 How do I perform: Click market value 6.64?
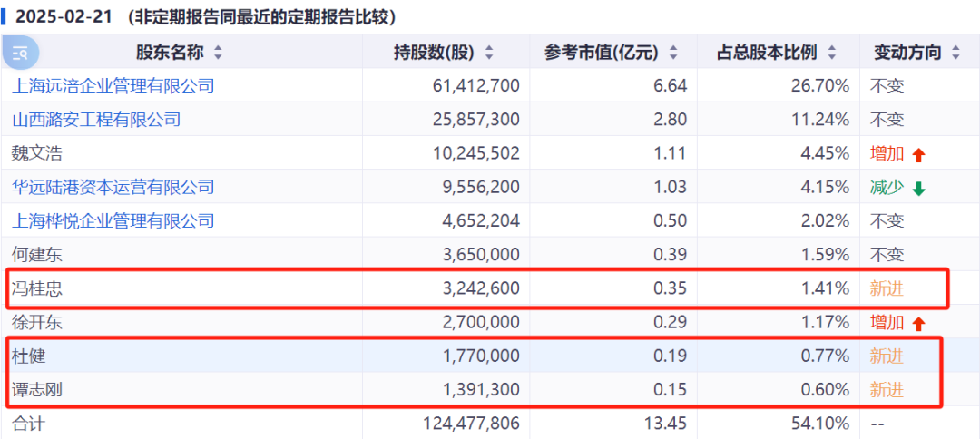[671, 85]
